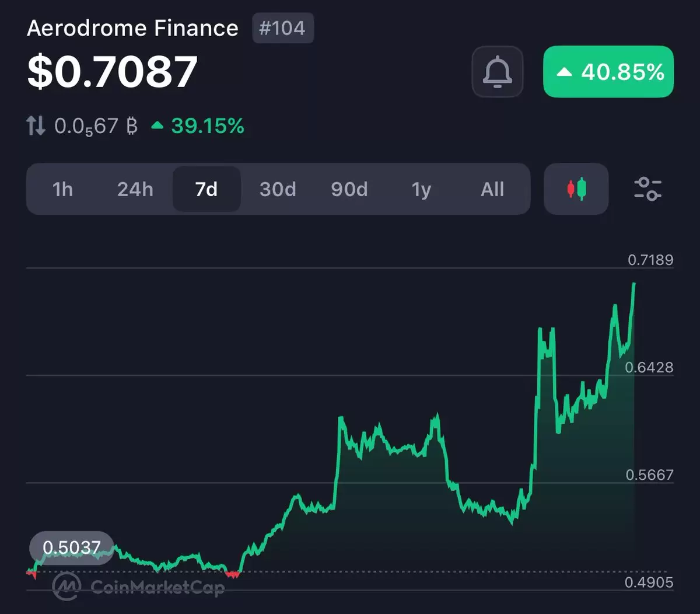
Task: Select the 30d time range
Action: tap(278, 189)
